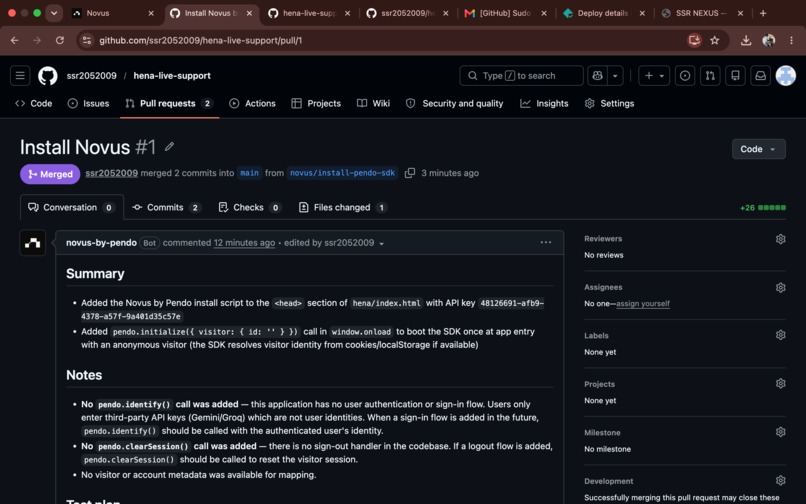Image resolution: width=806 pixels, height=504 pixels.
Task: Open the Labels gear settings
Action: 780,335
